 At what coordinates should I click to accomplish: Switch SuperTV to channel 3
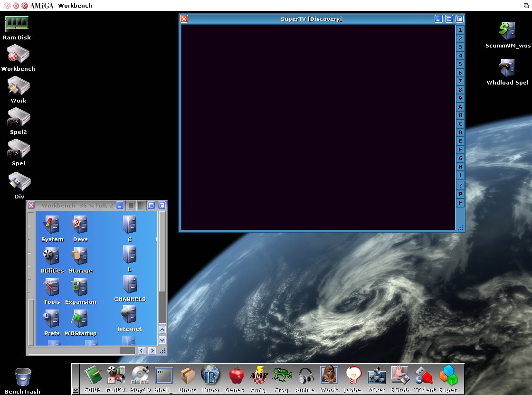(460, 47)
